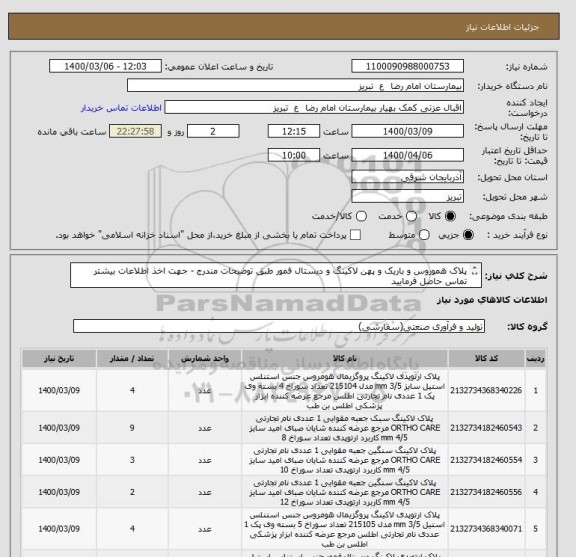Image resolution: width=576 pixels, height=557 pixels.
Task: Select the کالا/خدمت radio button
Action: pyautogui.click(x=361, y=216)
